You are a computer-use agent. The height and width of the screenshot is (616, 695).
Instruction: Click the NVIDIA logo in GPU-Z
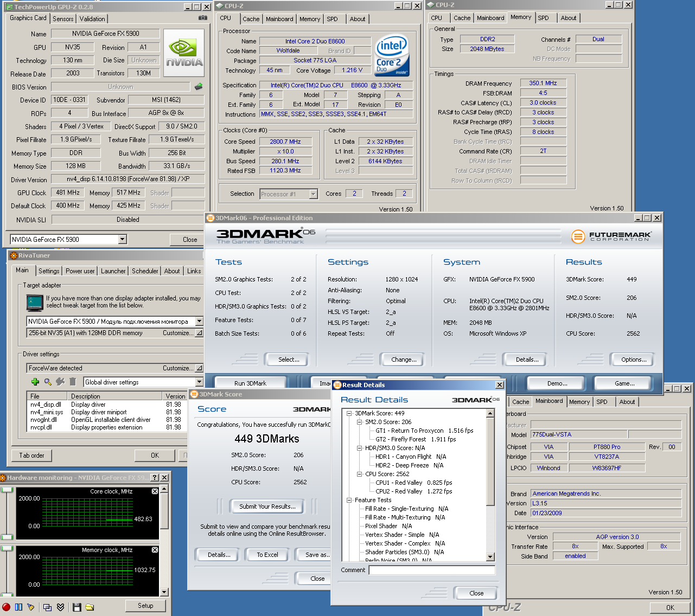[184, 52]
